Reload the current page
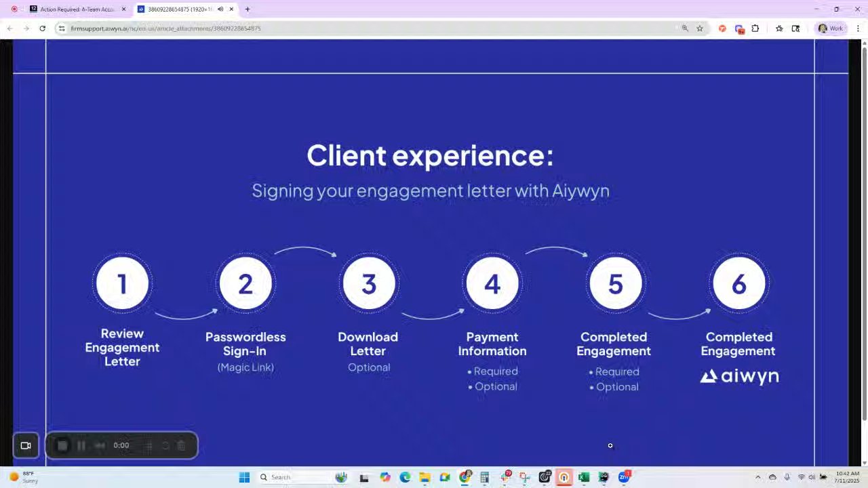The image size is (868, 488). click(x=43, y=28)
